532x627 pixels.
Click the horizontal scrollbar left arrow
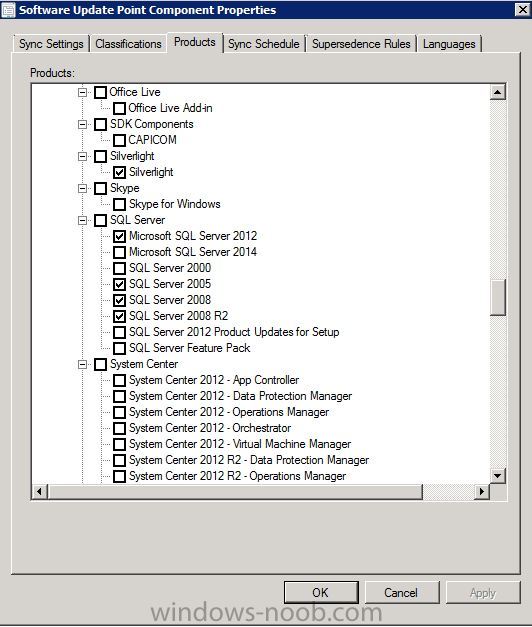(x=39, y=491)
